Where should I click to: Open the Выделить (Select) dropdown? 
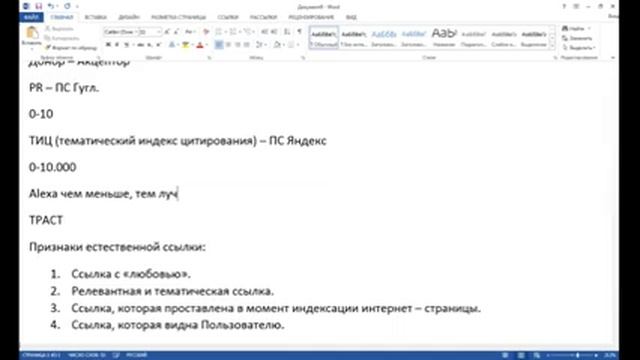coord(578,48)
